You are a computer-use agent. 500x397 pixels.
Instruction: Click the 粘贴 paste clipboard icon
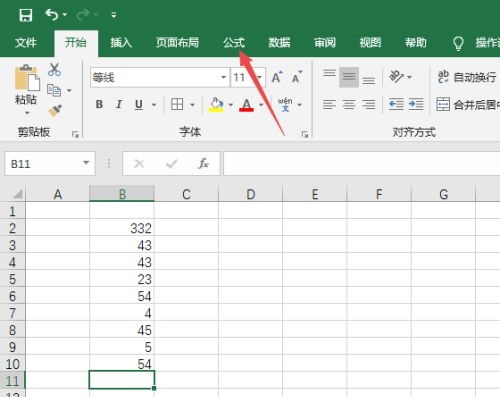(x=27, y=78)
